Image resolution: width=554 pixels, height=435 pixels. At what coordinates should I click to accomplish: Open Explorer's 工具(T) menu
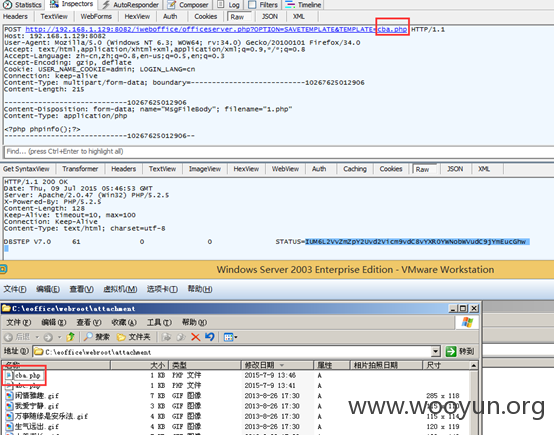pos(159,322)
